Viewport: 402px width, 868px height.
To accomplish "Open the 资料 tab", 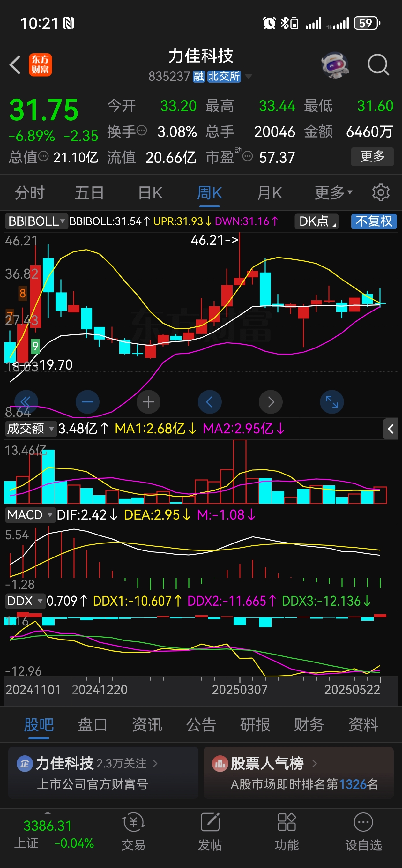I will click(363, 724).
